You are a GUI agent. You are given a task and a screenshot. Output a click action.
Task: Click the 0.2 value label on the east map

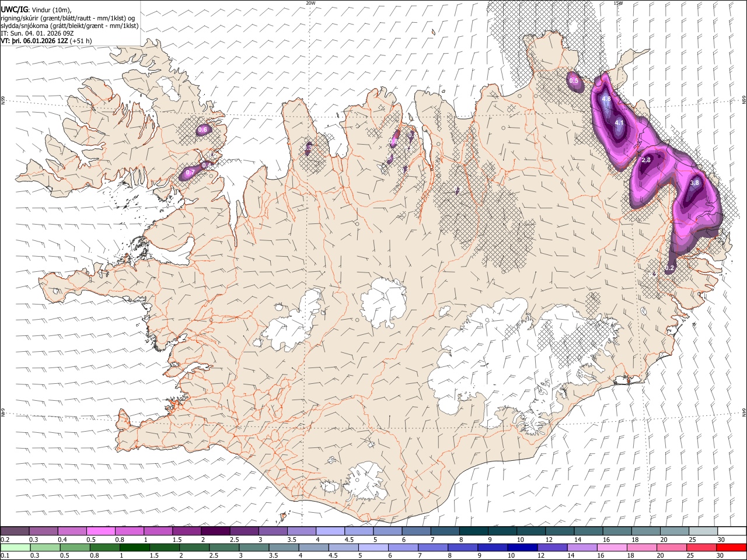coord(670,268)
